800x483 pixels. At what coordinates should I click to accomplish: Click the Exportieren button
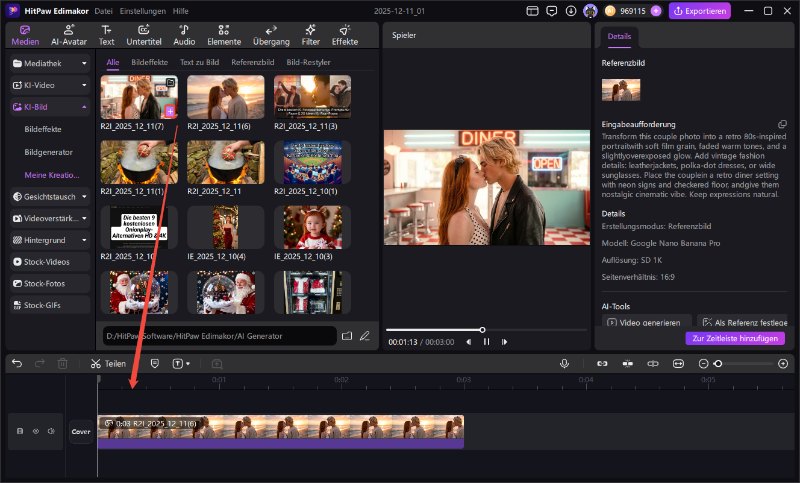click(x=700, y=11)
